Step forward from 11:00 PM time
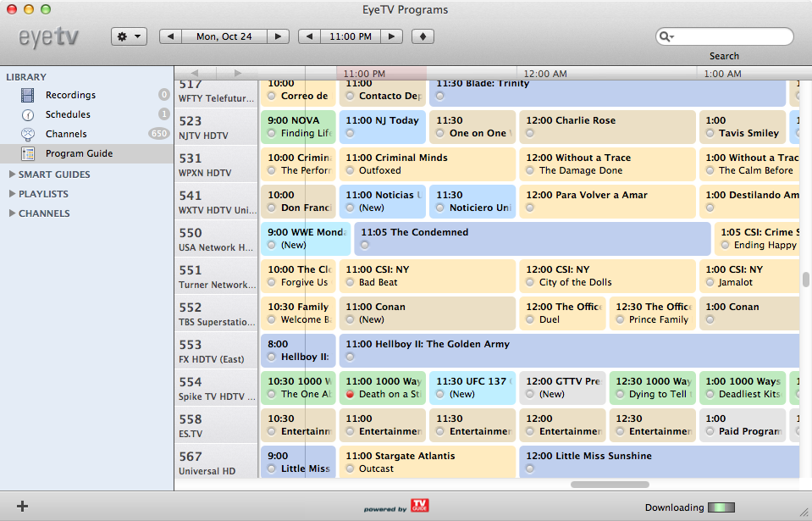The height and width of the screenshot is (521, 812). click(391, 37)
